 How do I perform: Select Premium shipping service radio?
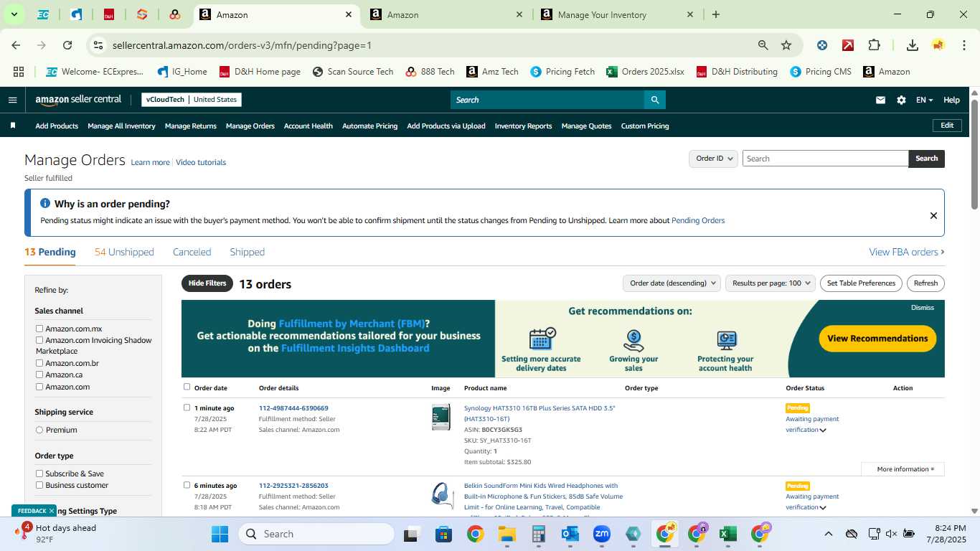pos(39,430)
